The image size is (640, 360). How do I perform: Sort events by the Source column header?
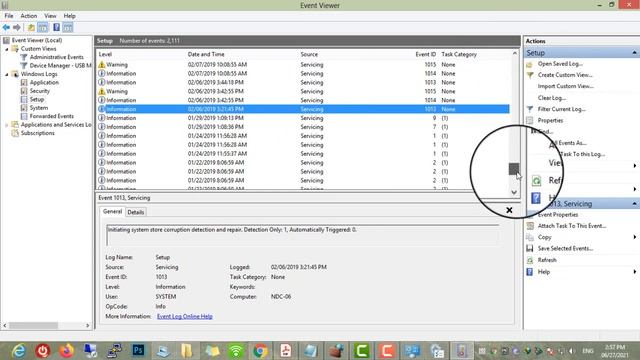tap(309, 54)
